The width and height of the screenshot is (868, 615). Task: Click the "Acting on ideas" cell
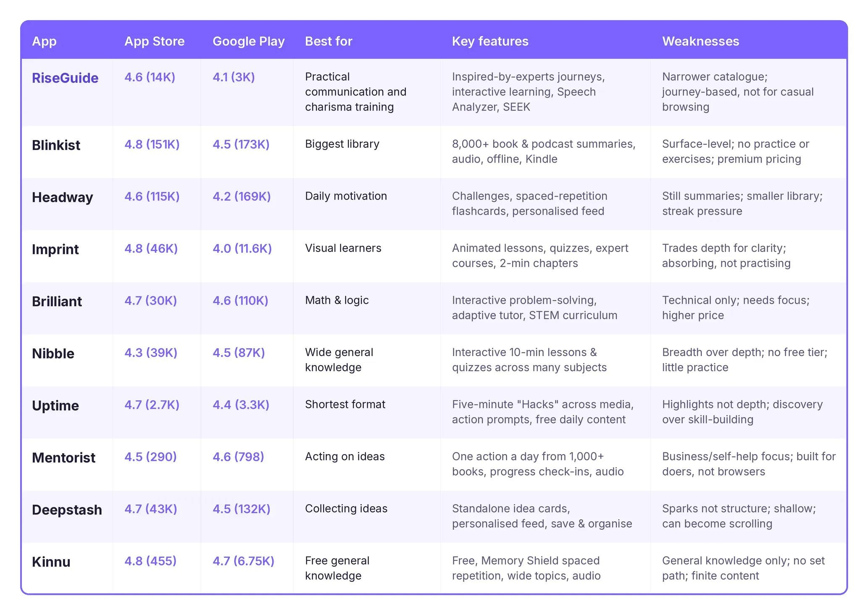tap(345, 457)
